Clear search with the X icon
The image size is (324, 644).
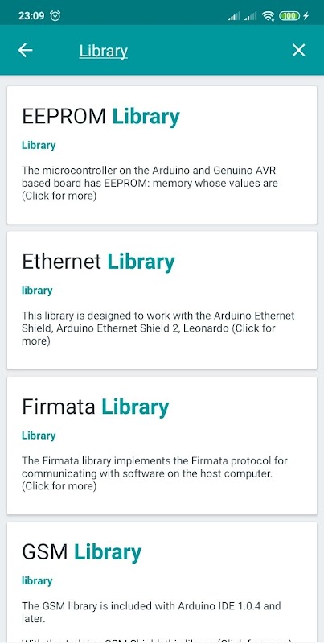[298, 50]
